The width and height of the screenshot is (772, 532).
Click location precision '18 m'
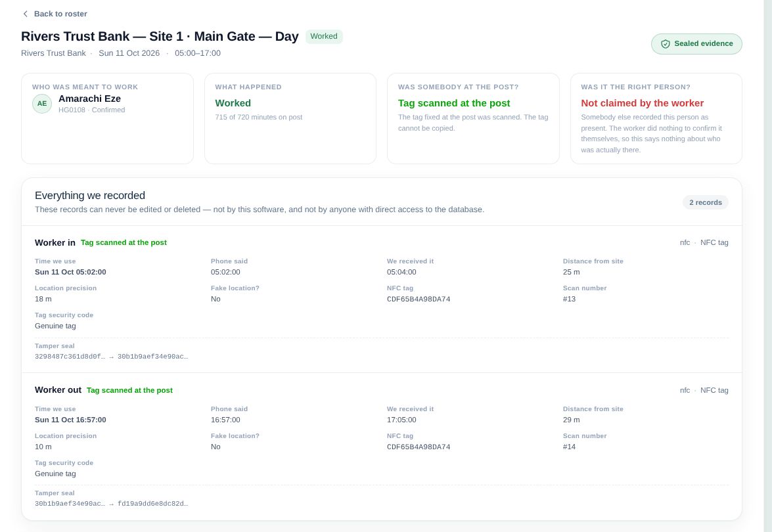click(43, 299)
